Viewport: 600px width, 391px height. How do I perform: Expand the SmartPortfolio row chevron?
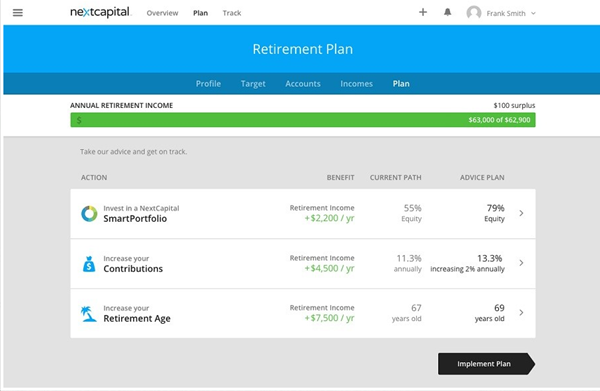click(x=521, y=213)
